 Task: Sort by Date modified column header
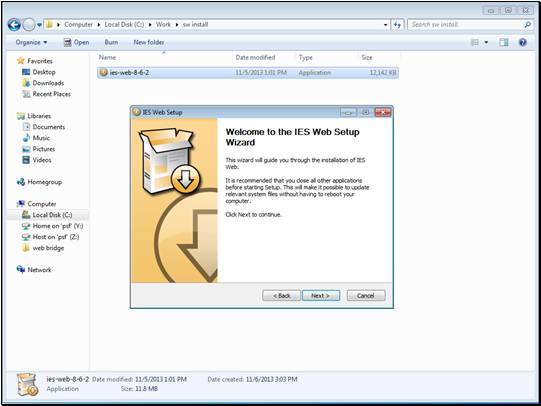255,57
